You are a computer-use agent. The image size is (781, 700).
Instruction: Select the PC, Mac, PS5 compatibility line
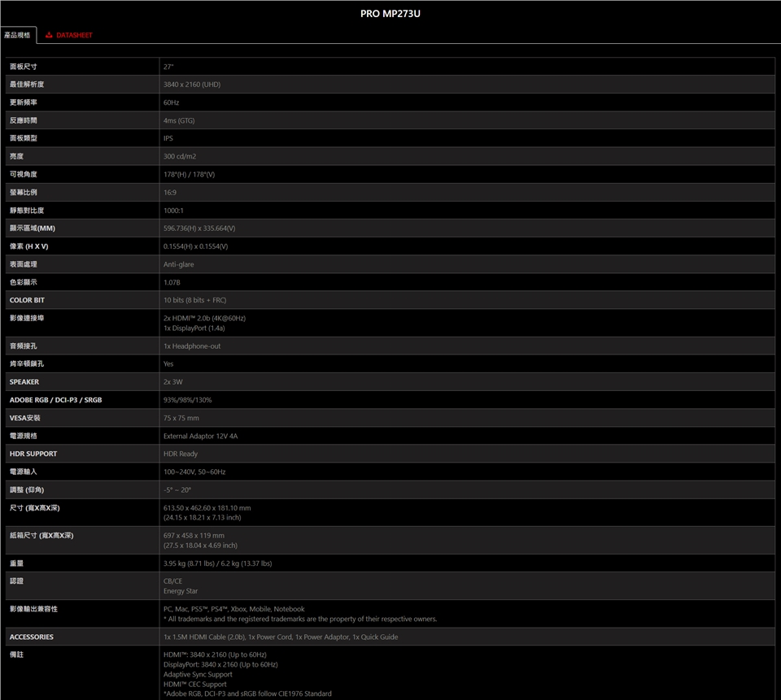(x=234, y=609)
